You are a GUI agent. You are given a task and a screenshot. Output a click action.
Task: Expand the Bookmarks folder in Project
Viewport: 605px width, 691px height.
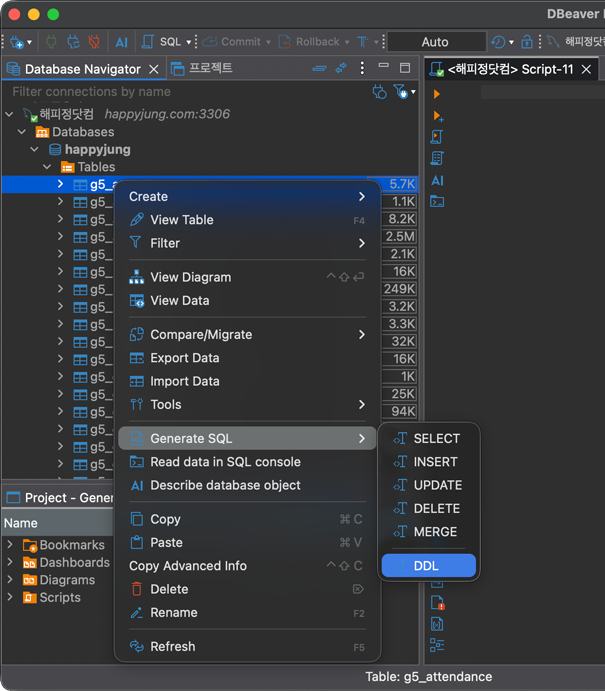point(10,545)
